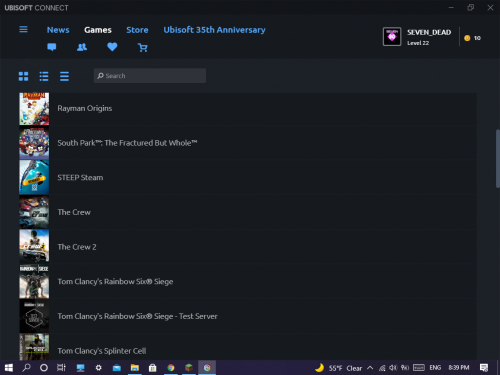Open Tom Clancy's Rainbow Six Siege title
Image resolution: width=500 pixels, height=375 pixels.
pyautogui.click(x=115, y=282)
